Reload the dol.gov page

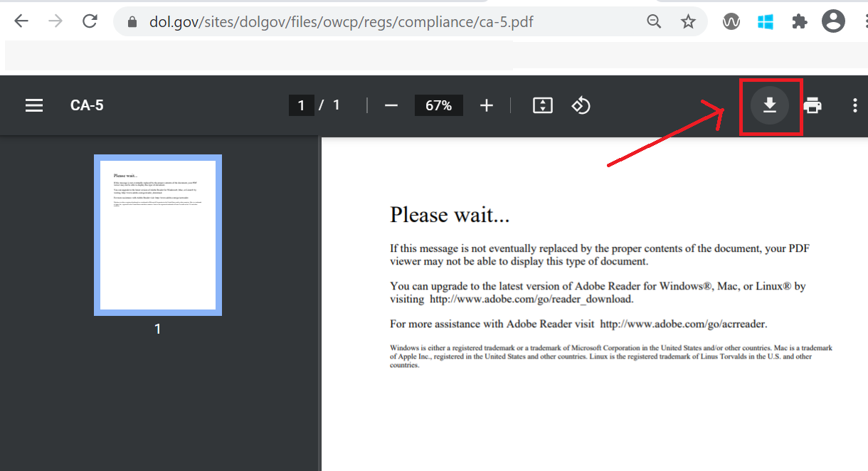click(90, 21)
